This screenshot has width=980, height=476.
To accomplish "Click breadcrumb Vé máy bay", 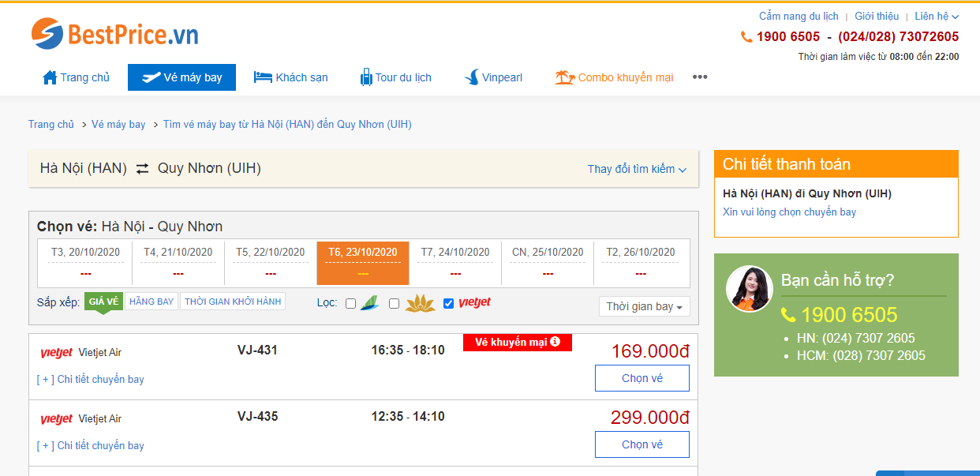I will pyautogui.click(x=118, y=124).
